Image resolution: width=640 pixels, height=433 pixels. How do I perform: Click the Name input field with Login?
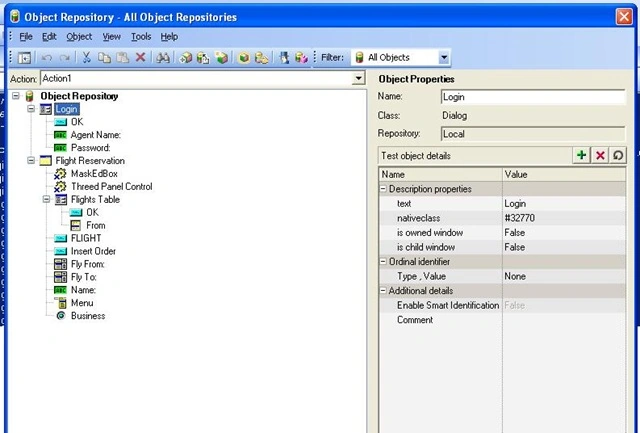coord(533,97)
